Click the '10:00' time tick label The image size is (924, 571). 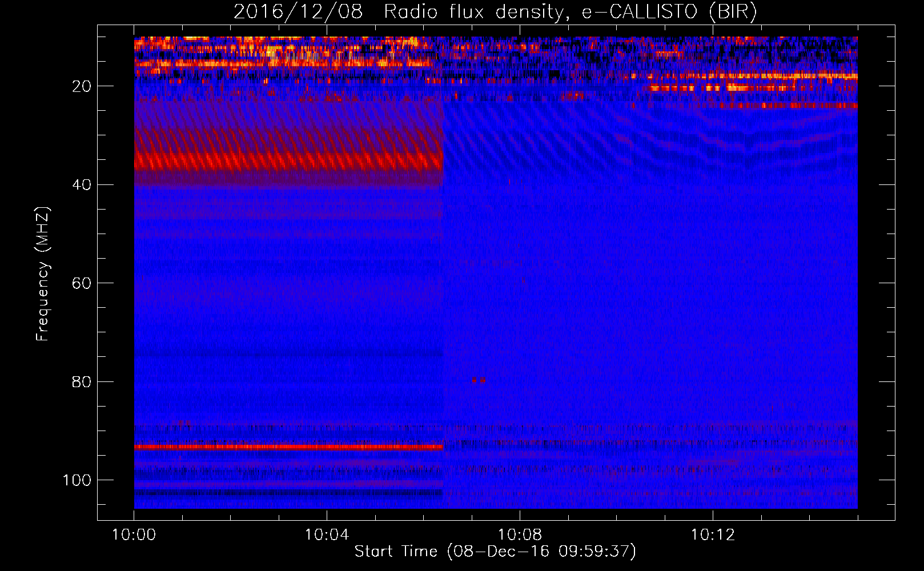134,535
